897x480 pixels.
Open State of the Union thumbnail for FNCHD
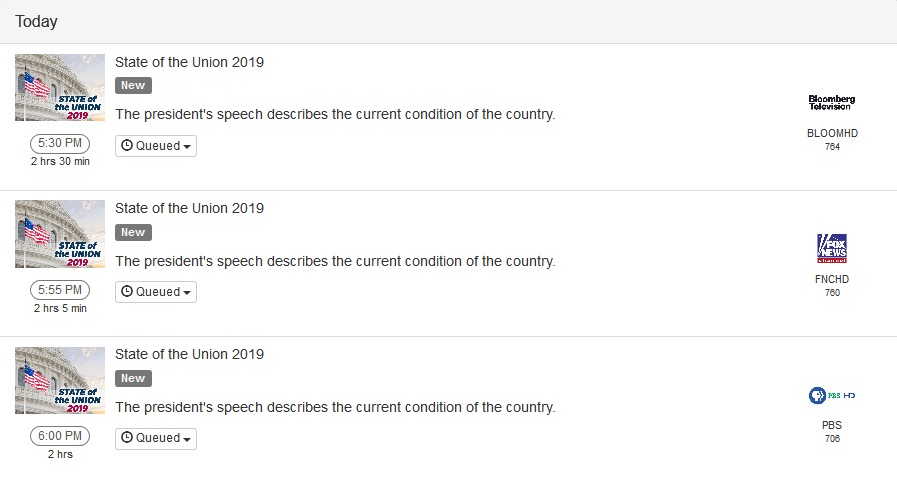coord(60,234)
